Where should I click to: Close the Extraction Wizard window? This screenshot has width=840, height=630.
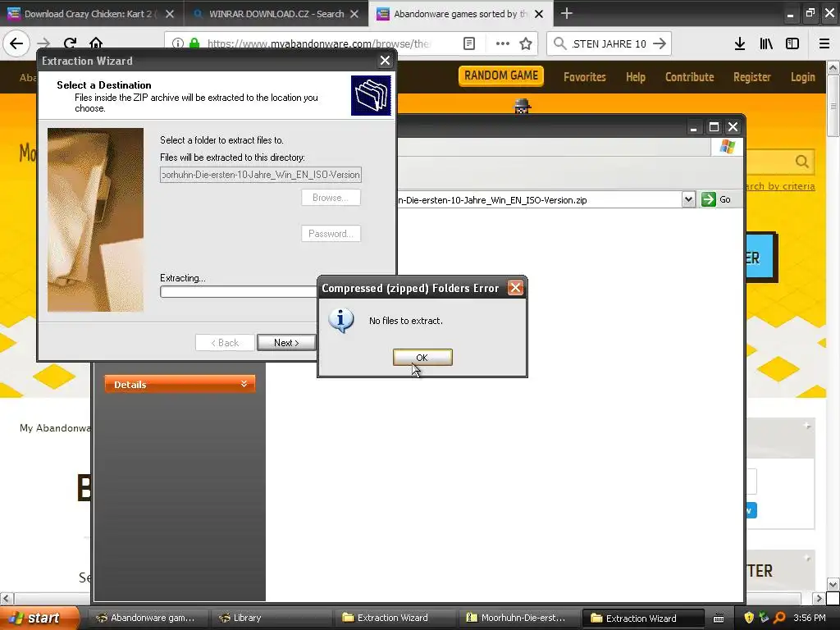pyautogui.click(x=385, y=61)
